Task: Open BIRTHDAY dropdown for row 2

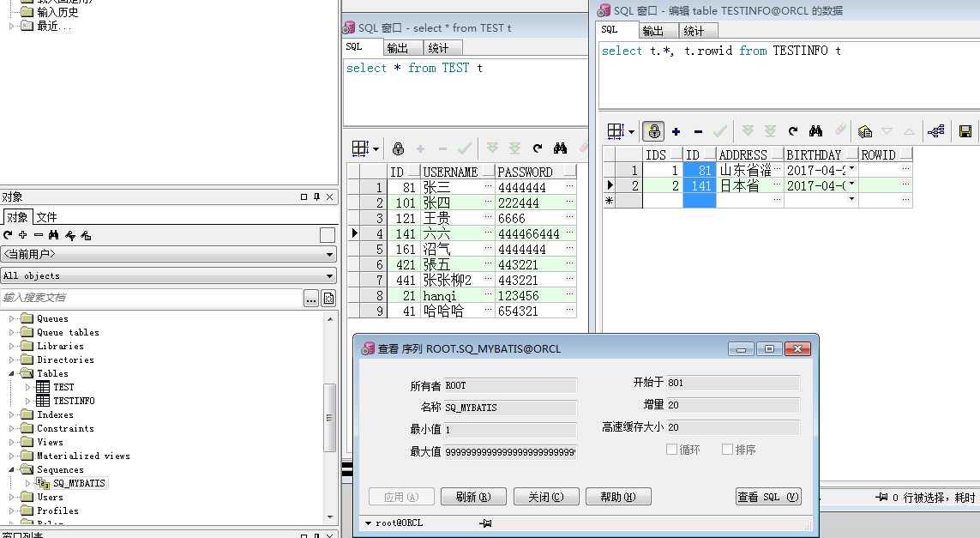Action: tap(852, 184)
